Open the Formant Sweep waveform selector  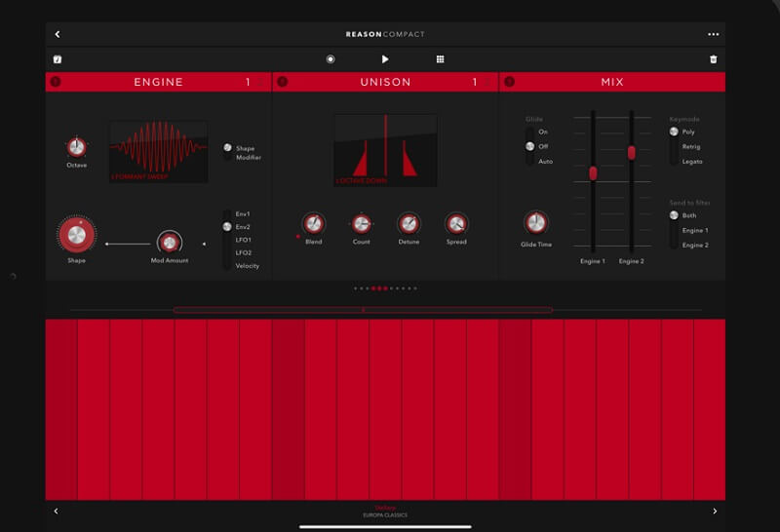pos(158,152)
